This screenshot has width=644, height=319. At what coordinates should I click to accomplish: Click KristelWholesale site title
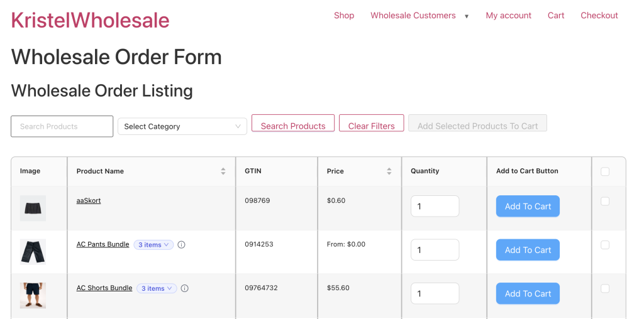coord(90,20)
